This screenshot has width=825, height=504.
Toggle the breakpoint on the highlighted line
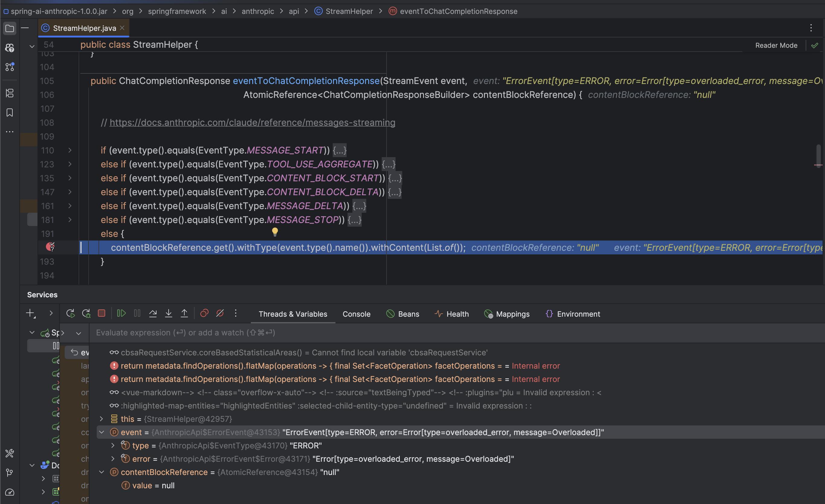tap(50, 247)
